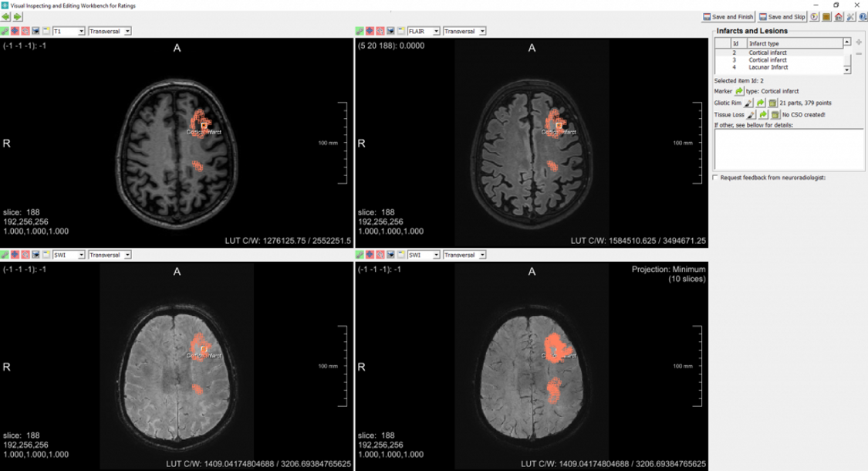The width and height of the screenshot is (868, 471).
Task: Toggle link icon in projection SWI viewer
Action: [x=360, y=255]
